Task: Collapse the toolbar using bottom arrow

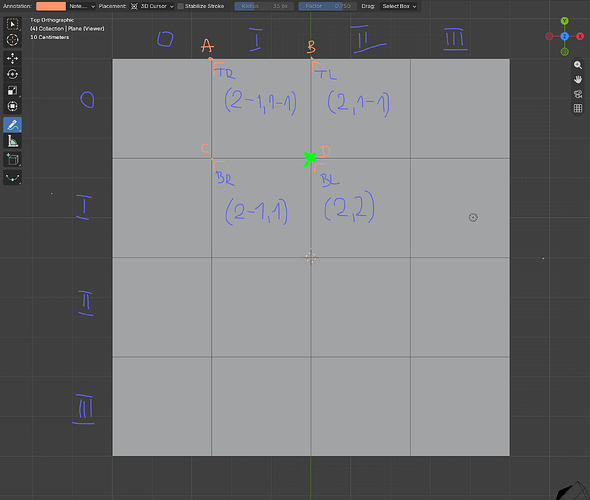Action: tap(12, 178)
